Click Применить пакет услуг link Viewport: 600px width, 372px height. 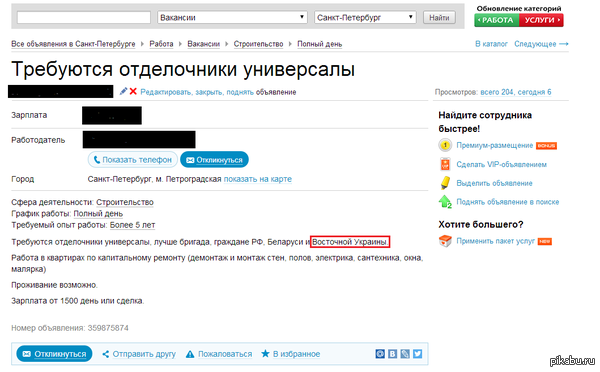point(495,241)
